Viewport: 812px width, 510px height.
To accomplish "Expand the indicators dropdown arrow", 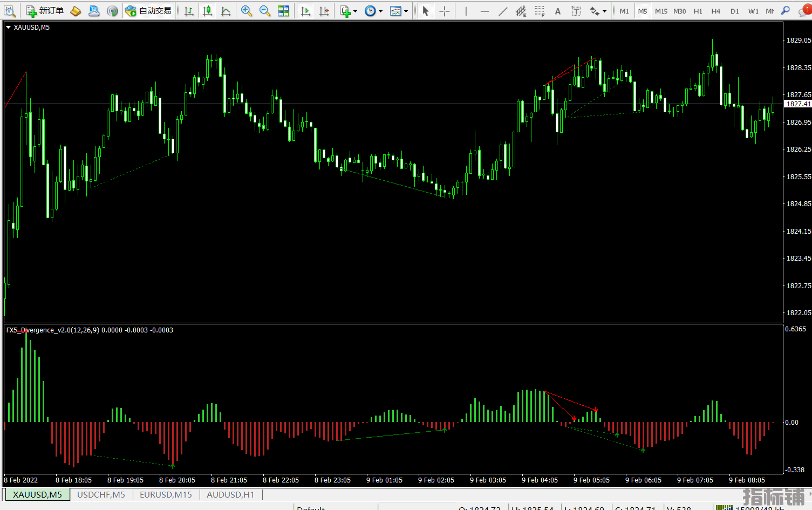I will pyautogui.click(x=355, y=11).
